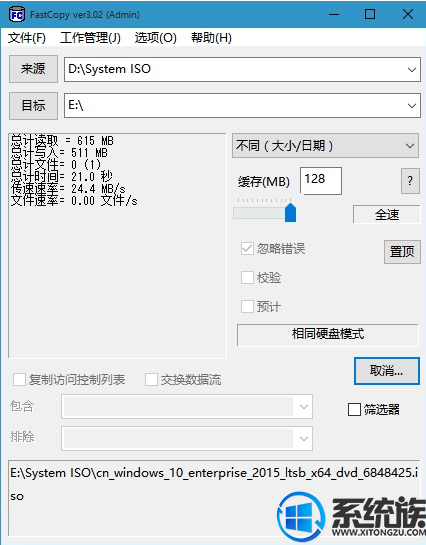
Task: Click the 取消... cancel button
Action: click(x=387, y=371)
